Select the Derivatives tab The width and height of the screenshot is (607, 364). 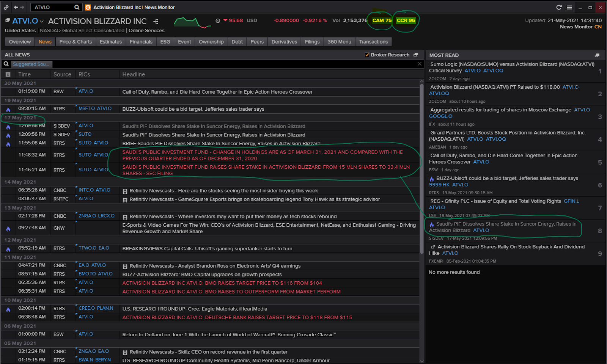pyautogui.click(x=284, y=42)
